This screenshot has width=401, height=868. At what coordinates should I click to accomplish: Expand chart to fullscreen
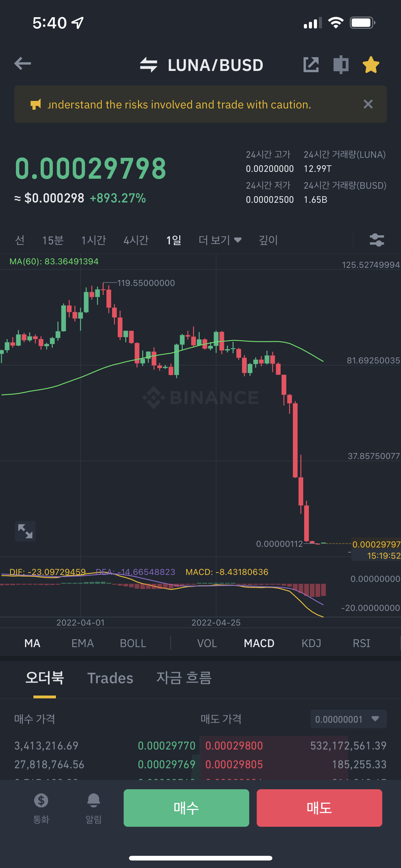[25, 531]
